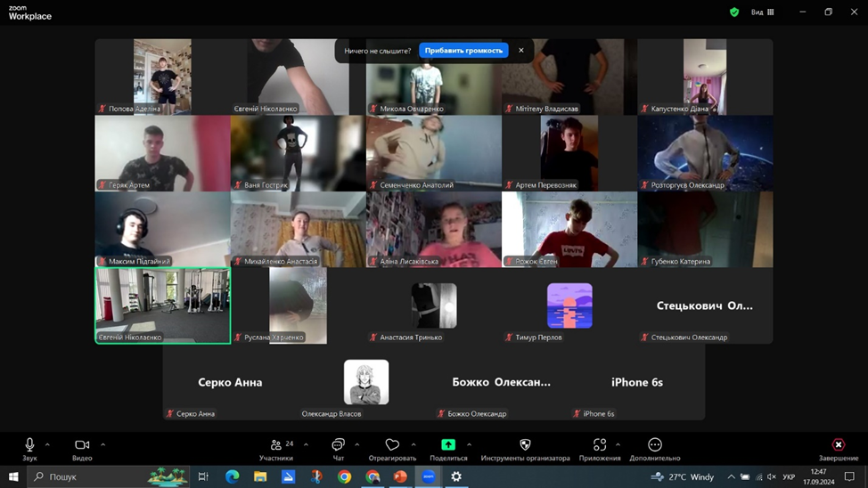Image resolution: width=868 pixels, height=488 pixels.
Task: Expand audio options arrow next to Звук
Action: click(47, 444)
